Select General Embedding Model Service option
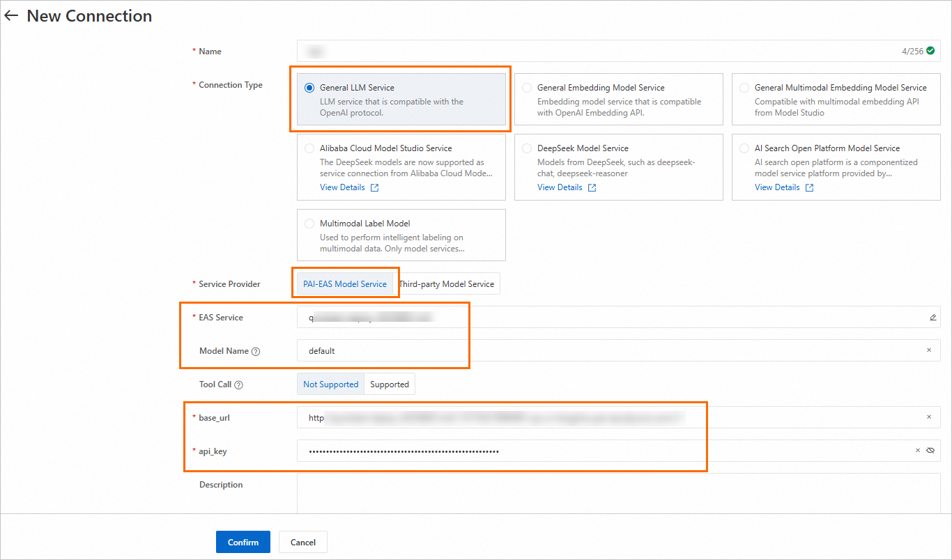The height and width of the screenshot is (560, 952). point(527,88)
